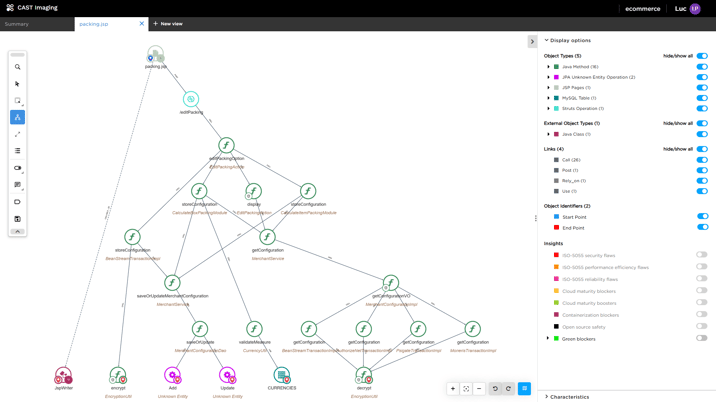The height and width of the screenshot is (402, 716).
Task: Select the pointer arrow tool
Action: [x=17, y=84]
